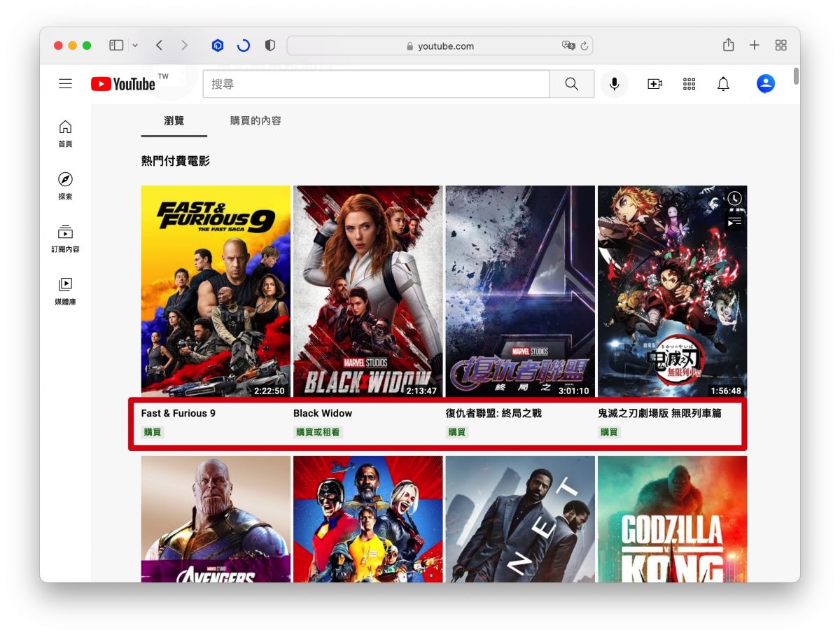Click the blue hexagon extension icon
Image resolution: width=840 pixels, height=635 pixels.
point(218,46)
